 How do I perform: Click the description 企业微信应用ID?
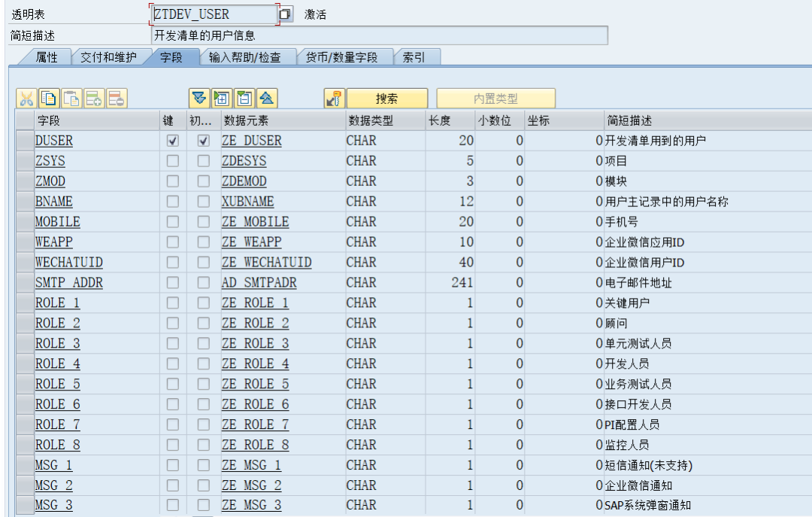pyautogui.click(x=645, y=242)
